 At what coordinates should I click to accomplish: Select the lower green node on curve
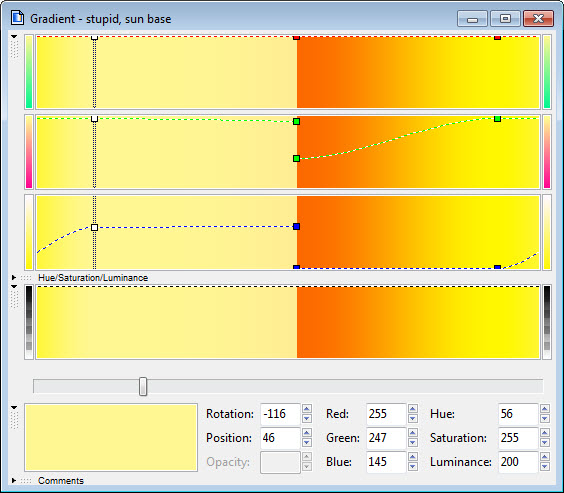point(296,159)
